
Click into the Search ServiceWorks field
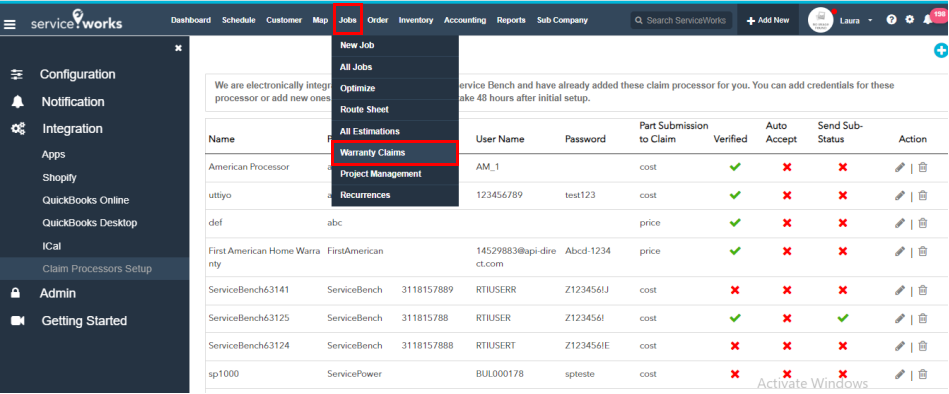(x=681, y=20)
